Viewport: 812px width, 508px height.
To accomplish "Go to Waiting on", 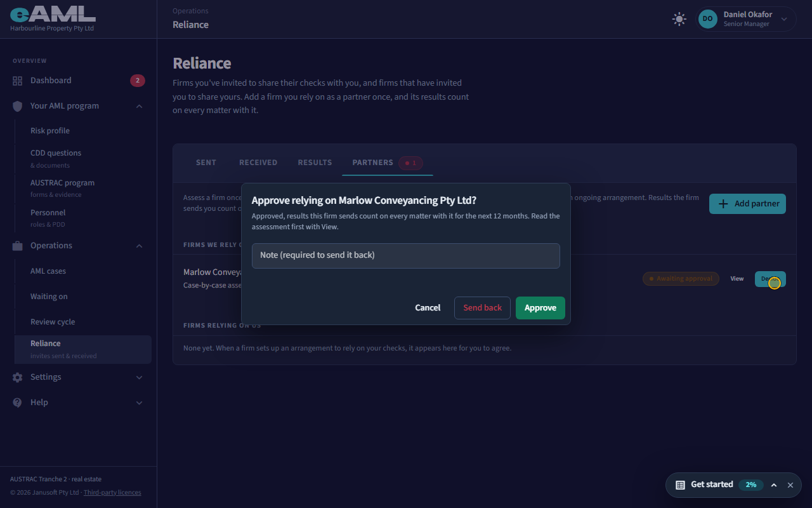I will pos(83,297).
